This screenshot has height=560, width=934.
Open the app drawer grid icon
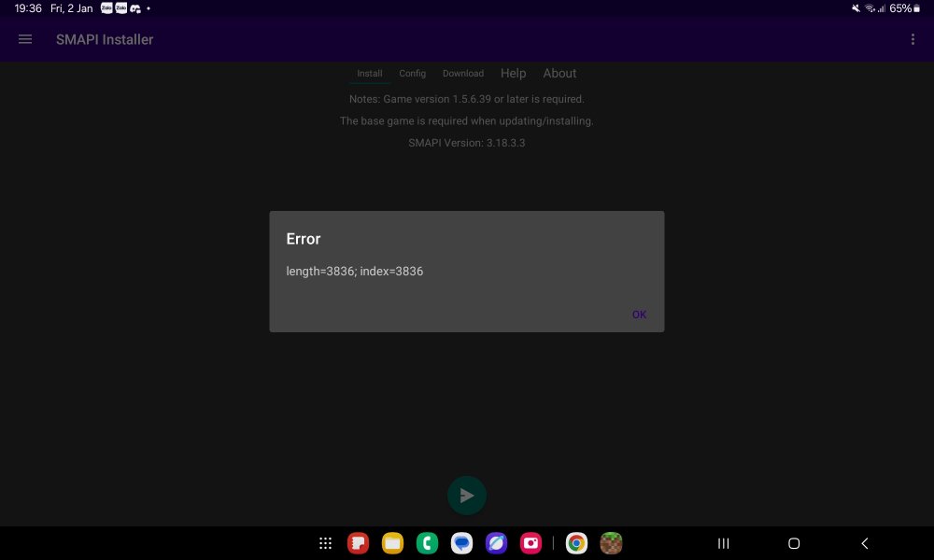point(325,543)
